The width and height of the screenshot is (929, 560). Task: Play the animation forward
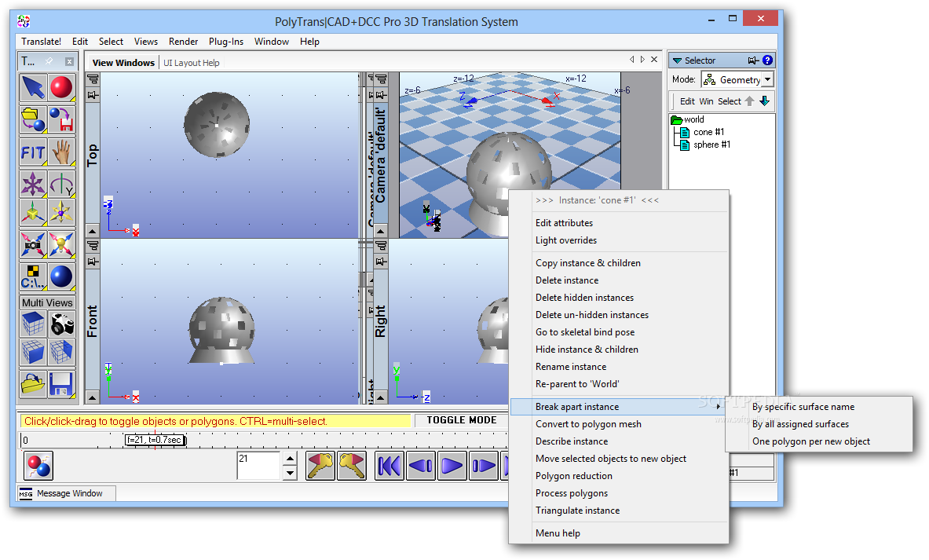coord(452,466)
